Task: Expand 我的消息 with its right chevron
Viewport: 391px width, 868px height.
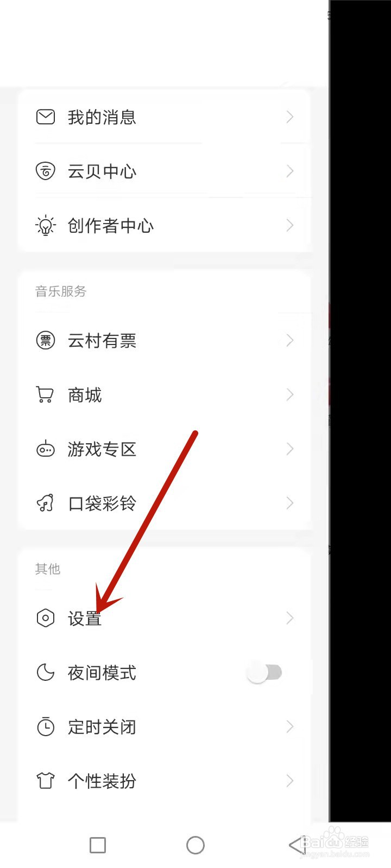Action: click(x=290, y=117)
